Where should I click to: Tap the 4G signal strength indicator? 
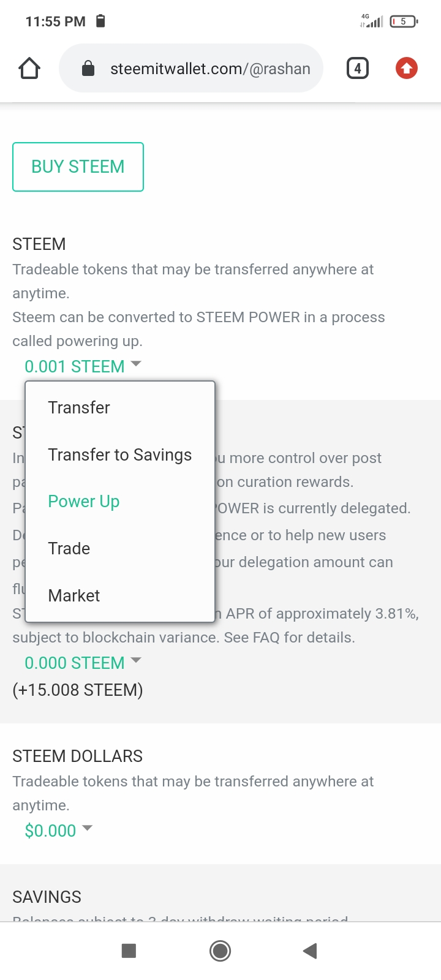tap(372, 21)
